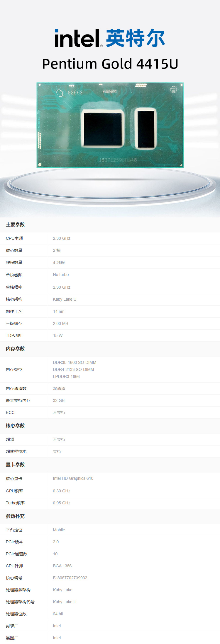Viewport: 220px width, 644px height.
Task: Select the 14 nm value
Action: coord(59,311)
